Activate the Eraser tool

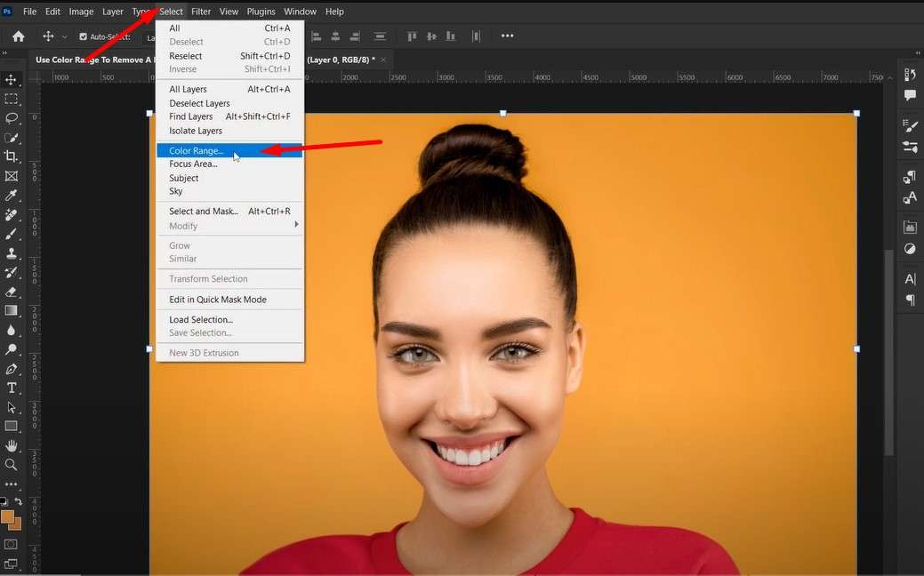[x=12, y=292]
